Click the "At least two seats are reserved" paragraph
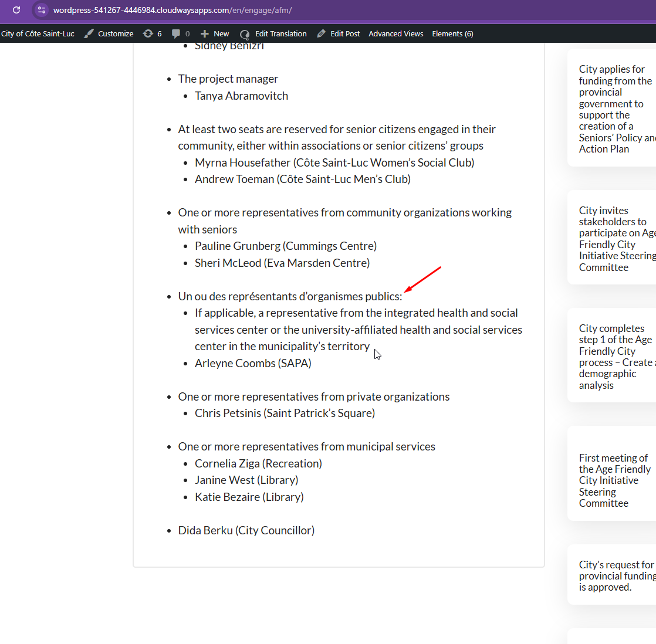This screenshot has height=644, width=656. [337, 138]
